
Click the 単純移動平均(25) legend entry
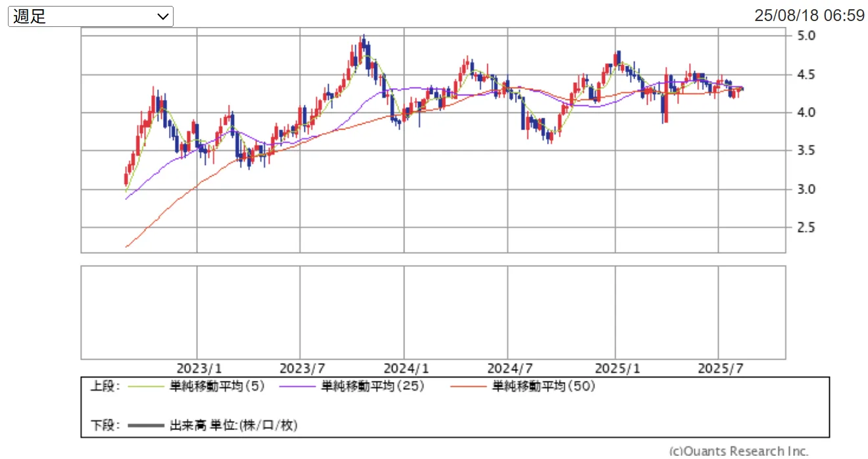click(x=373, y=387)
